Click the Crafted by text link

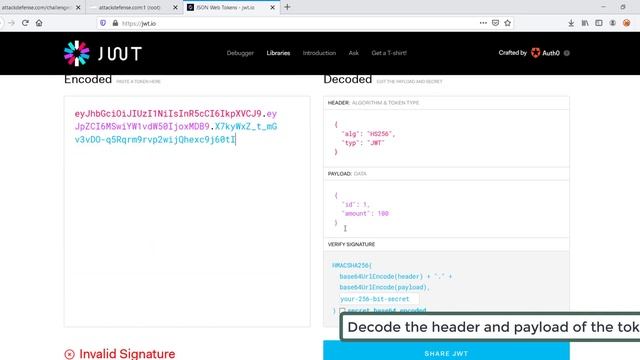(x=513, y=53)
